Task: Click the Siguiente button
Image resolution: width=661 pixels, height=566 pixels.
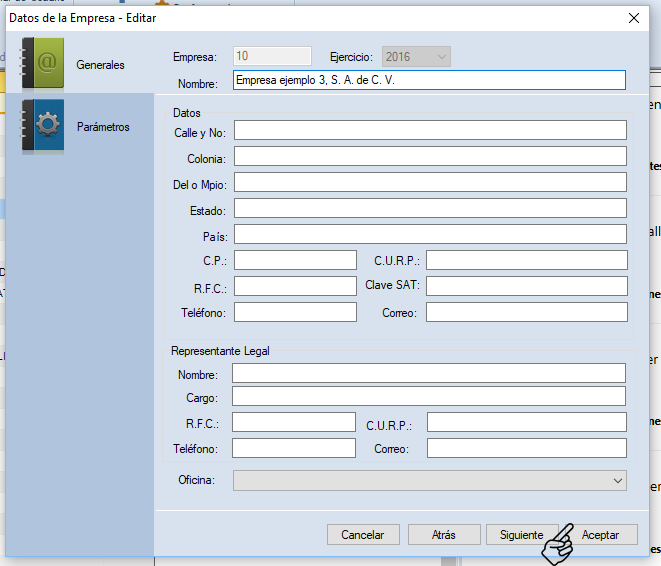Action: coord(521,535)
